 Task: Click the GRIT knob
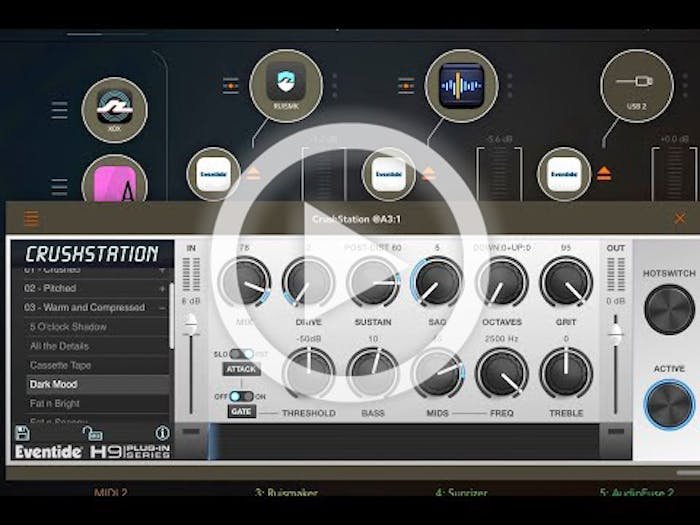click(566, 282)
